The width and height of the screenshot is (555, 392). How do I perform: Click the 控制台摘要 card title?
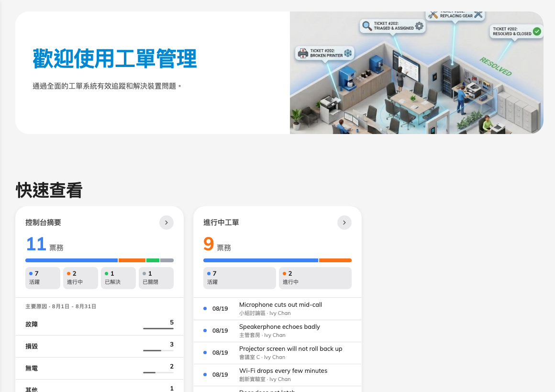coord(43,223)
